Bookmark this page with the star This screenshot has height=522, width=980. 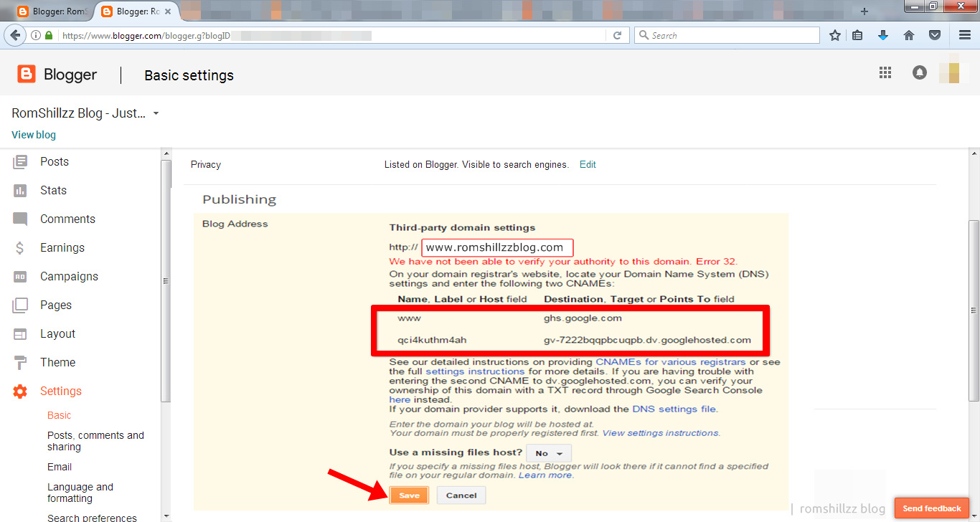pyautogui.click(x=835, y=35)
